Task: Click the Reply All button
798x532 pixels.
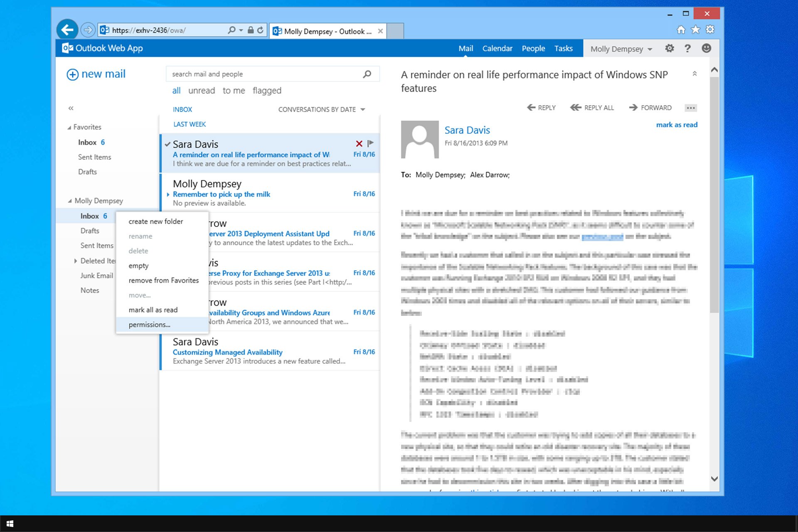Action: coord(592,108)
